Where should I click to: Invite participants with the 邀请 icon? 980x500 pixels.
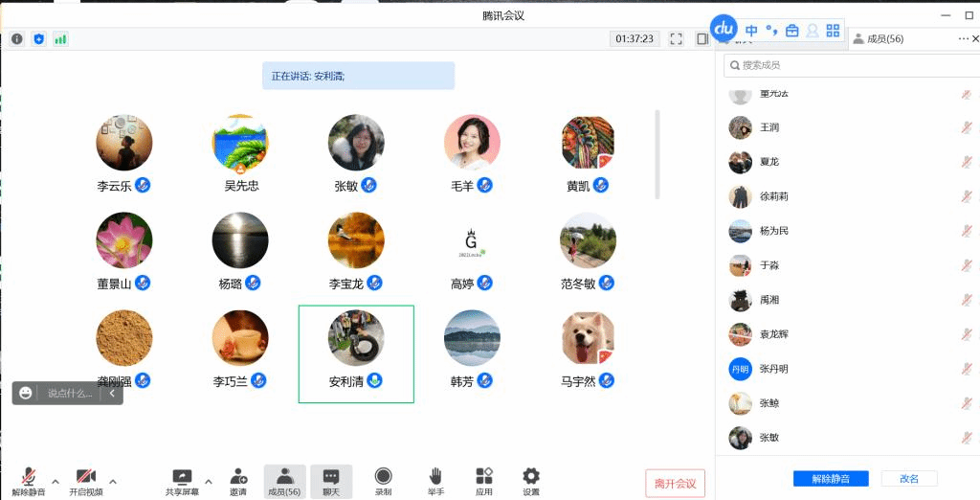[238, 481]
